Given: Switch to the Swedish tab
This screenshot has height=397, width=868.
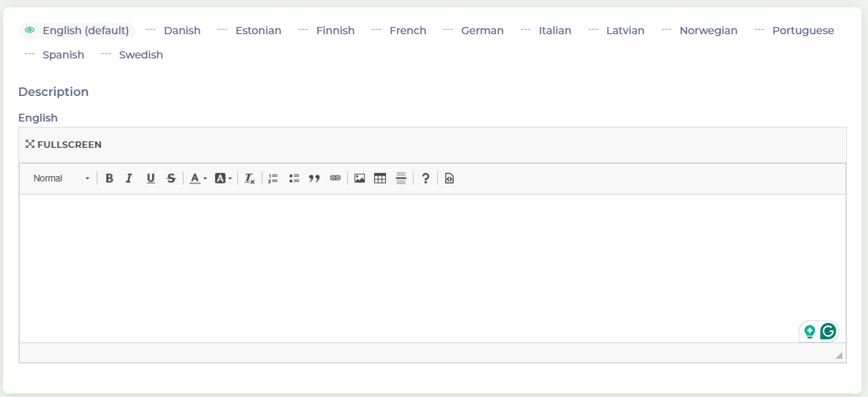Looking at the screenshot, I should pyautogui.click(x=132, y=55).
